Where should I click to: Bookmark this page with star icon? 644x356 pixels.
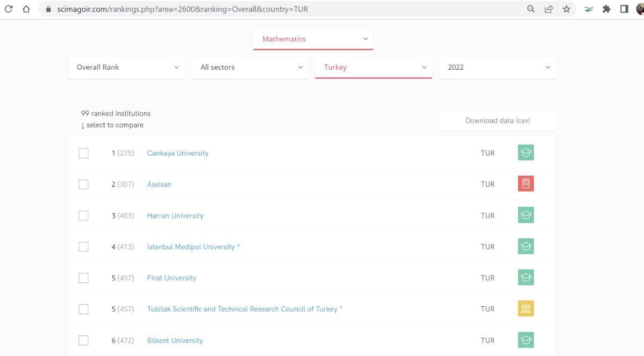tap(566, 9)
